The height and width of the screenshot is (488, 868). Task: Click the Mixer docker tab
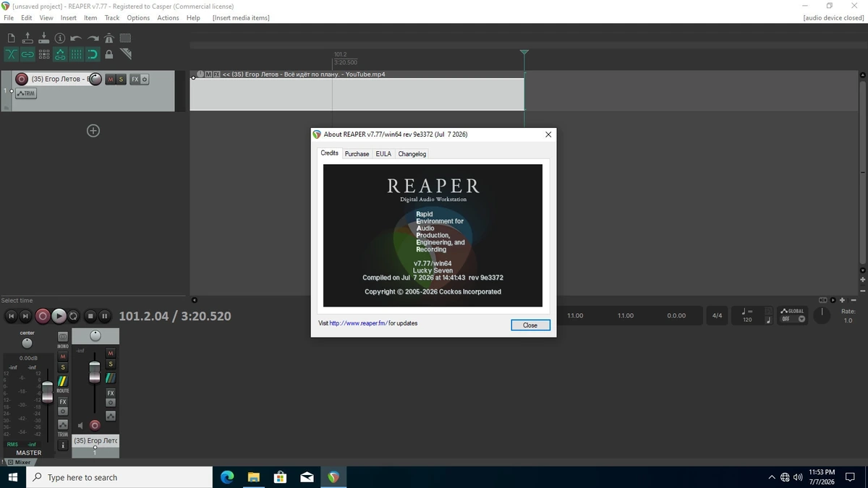click(20, 462)
